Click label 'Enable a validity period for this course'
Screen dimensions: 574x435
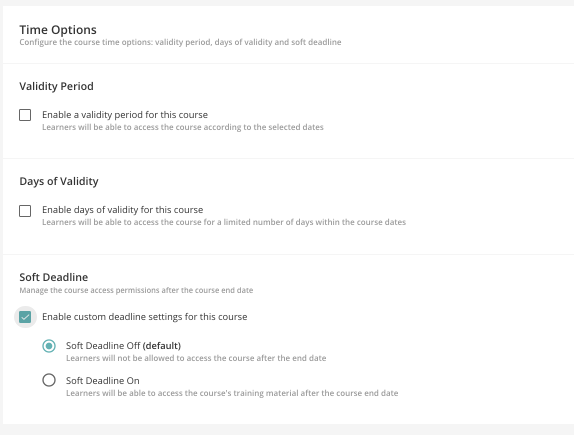point(125,115)
